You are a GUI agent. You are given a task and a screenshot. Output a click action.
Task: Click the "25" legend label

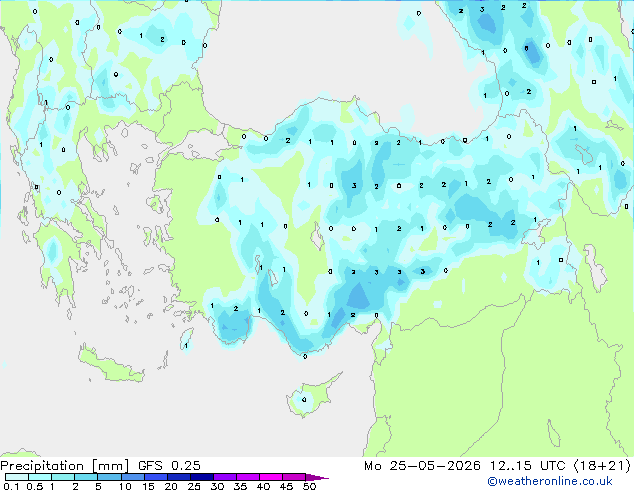click(194, 486)
